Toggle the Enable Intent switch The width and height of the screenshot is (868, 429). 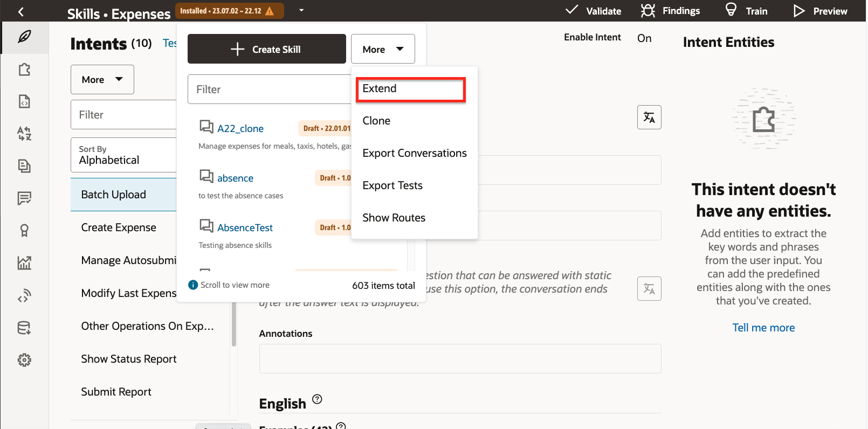click(x=644, y=38)
